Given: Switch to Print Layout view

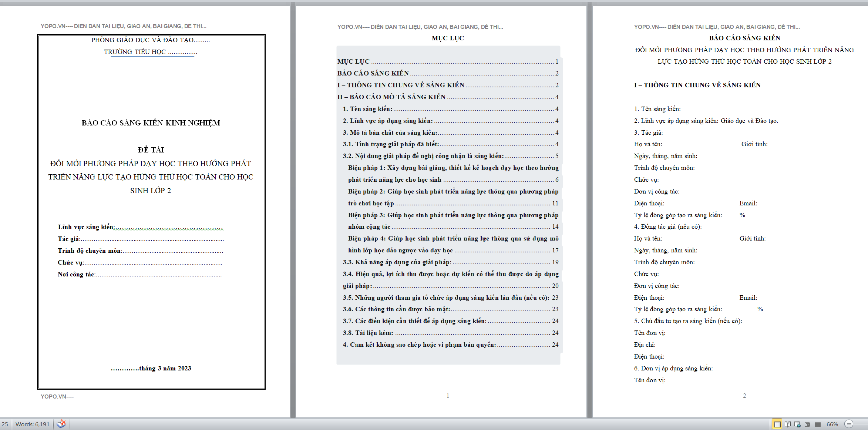Looking at the screenshot, I should (x=777, y=424).
